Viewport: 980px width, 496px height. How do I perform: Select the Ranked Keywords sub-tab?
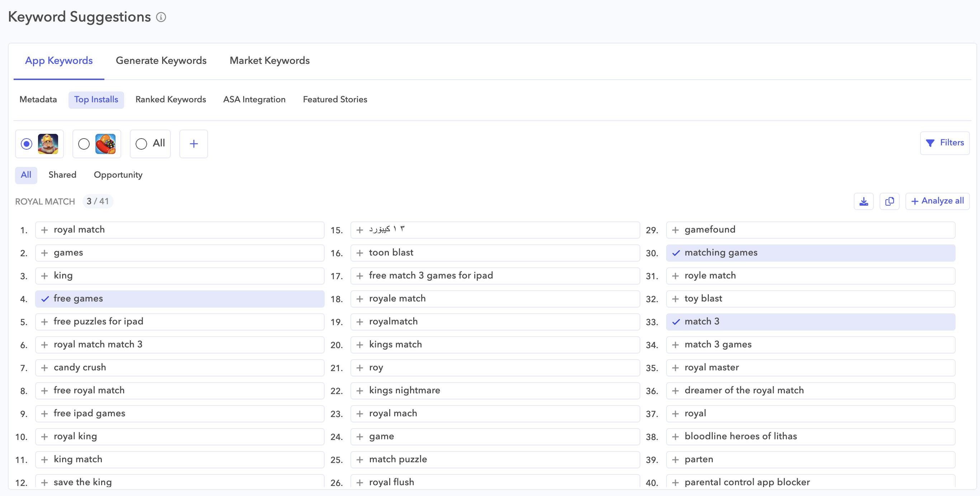170,99
